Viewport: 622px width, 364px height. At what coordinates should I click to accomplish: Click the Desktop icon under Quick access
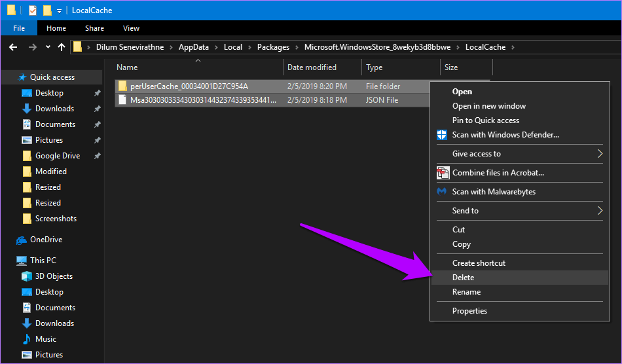pos(27,93)
